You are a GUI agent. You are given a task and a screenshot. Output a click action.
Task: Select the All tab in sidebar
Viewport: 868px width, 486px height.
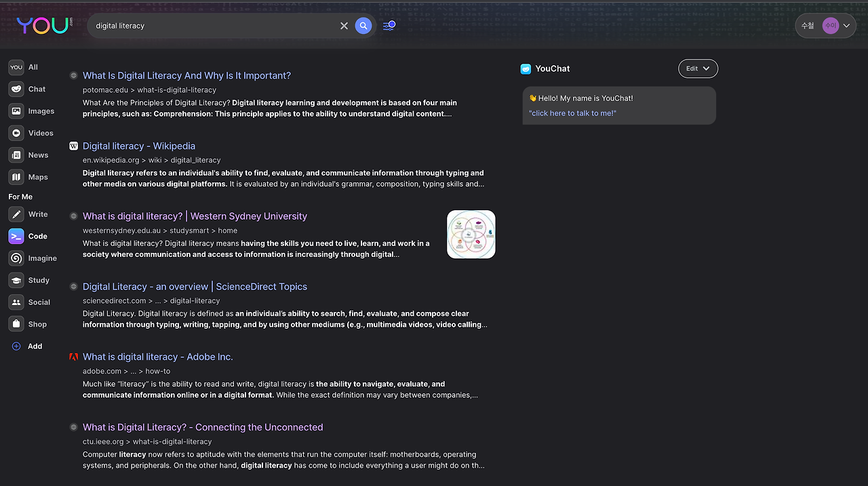[24, 67]
